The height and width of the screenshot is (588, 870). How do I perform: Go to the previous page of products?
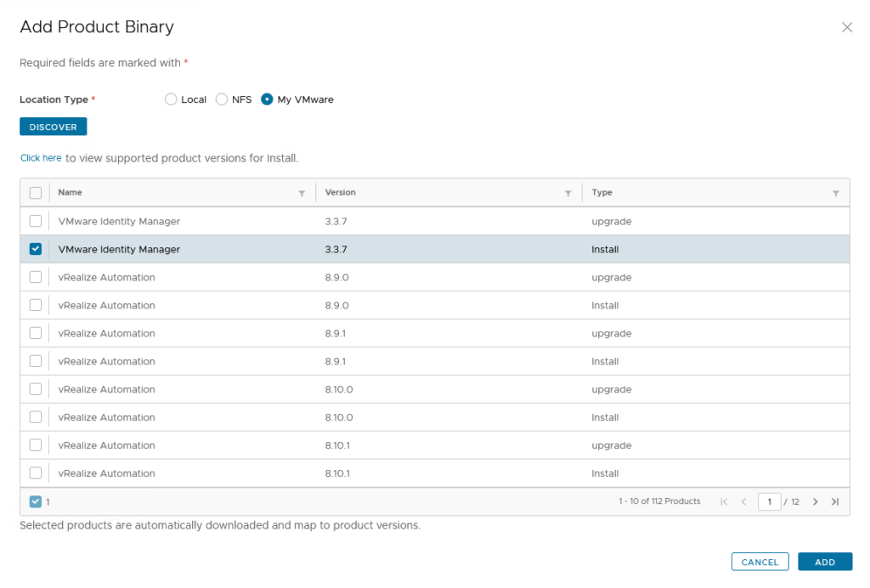pos(743,502)
